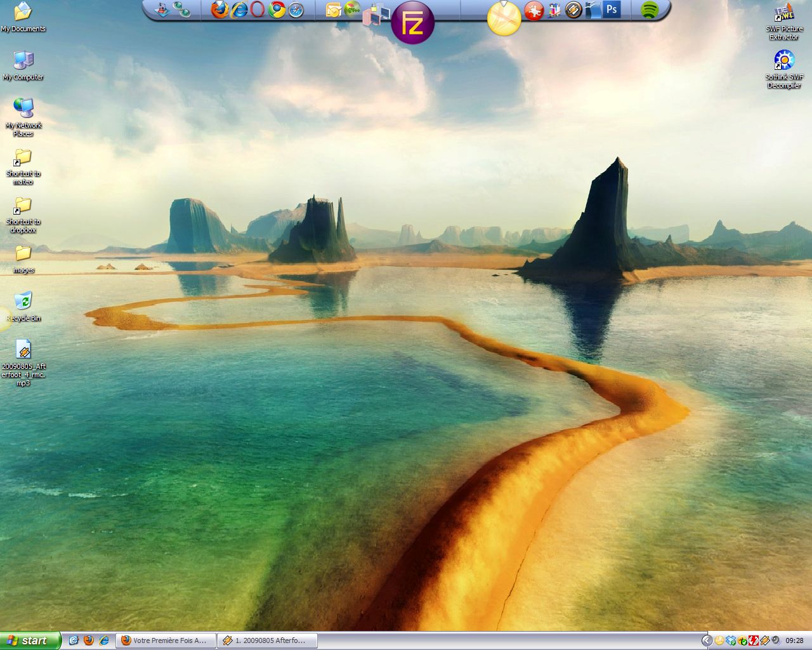Open Spotify from the dock
Screen dimensions: 812x650
pos(649,10)
